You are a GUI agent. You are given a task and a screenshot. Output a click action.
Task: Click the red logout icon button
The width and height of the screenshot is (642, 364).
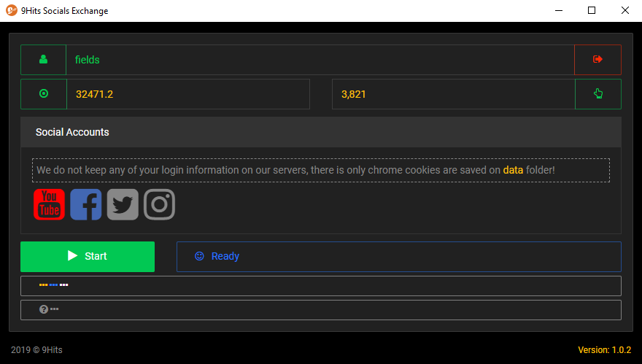click(597, 60)
